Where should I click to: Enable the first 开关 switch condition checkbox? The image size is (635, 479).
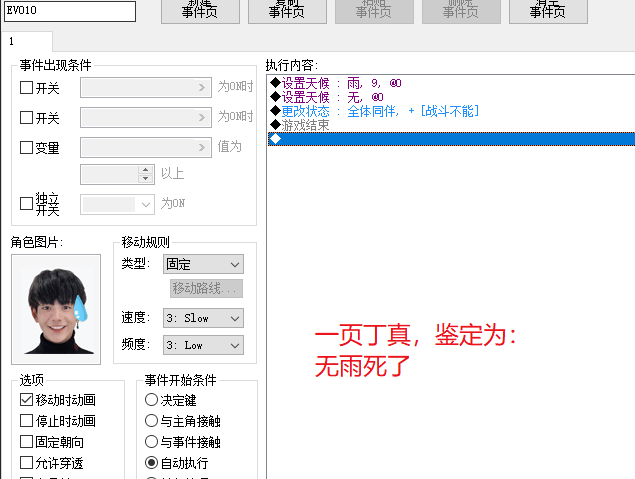[x=26, y=87]
